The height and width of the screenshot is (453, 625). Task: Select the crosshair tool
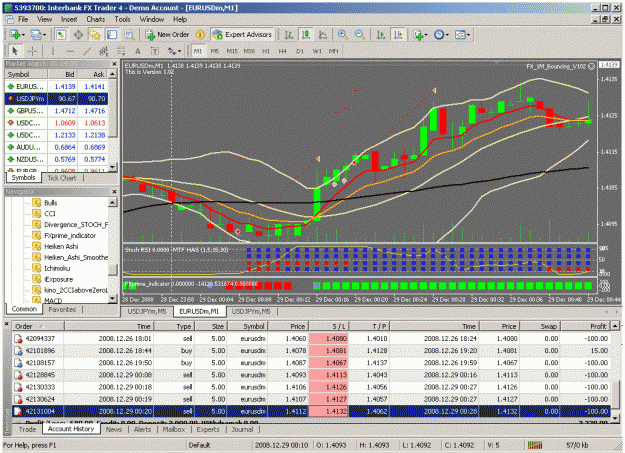click(x=32, y=51)
